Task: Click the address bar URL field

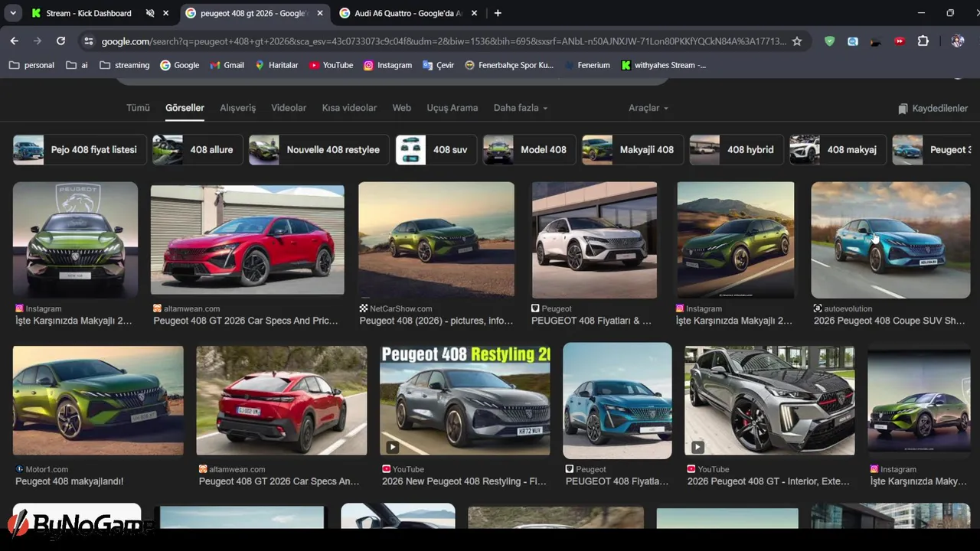Action: pos(443,41)
